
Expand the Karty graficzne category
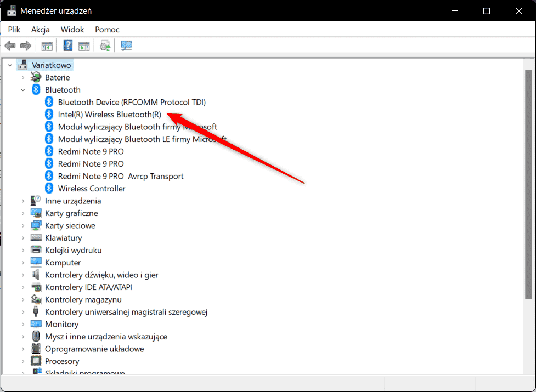click(23, 213)
